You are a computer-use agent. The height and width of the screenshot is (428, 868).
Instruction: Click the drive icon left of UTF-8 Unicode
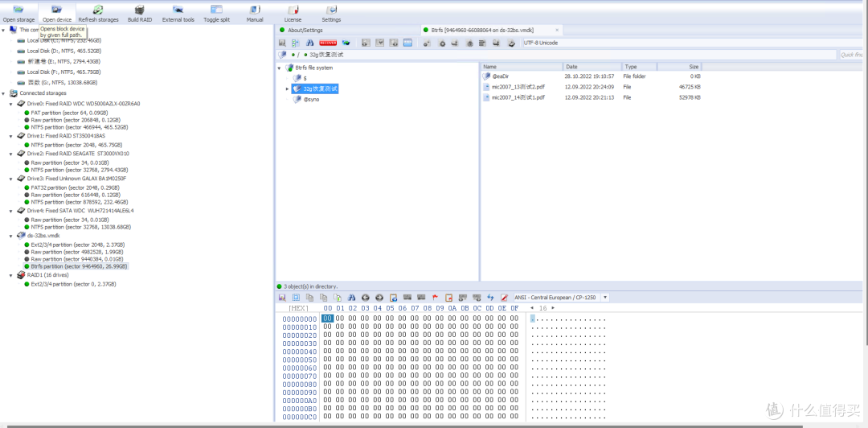(511, 43)
